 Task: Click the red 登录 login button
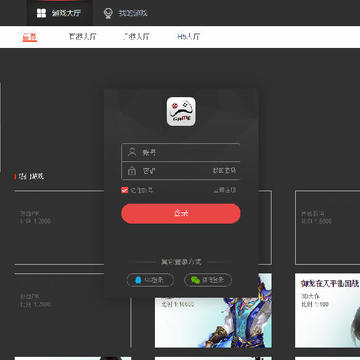[x=181, y=213]
